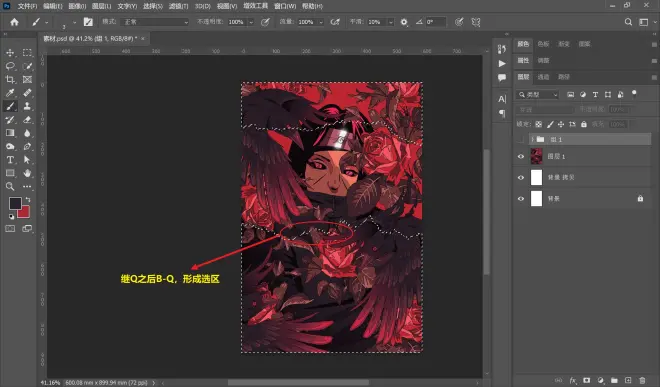
Task: Click the brush angle input field
Action: point(435,22)
